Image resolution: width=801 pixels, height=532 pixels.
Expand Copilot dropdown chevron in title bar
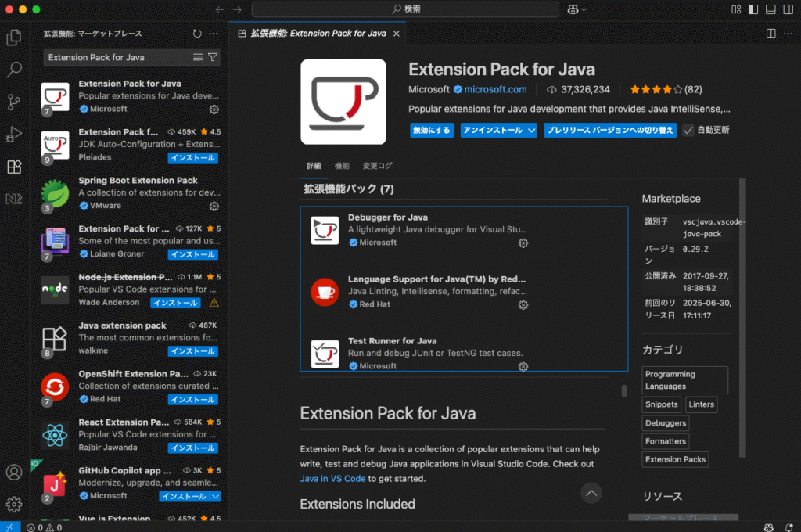[x=584, y=9]
